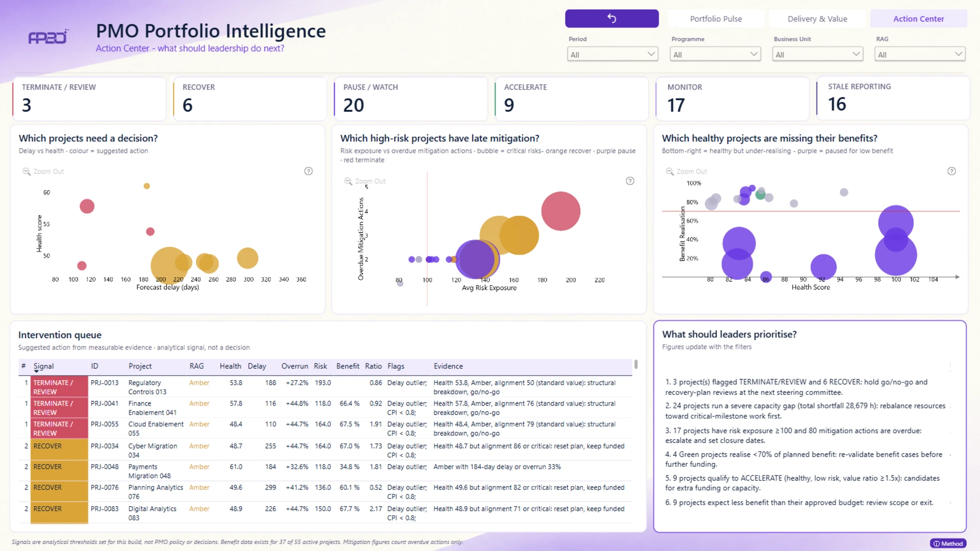This screenshot has height=551, width=980.
Task: Click the MONITOR card showing 17
Action: (x=732, y=98)
